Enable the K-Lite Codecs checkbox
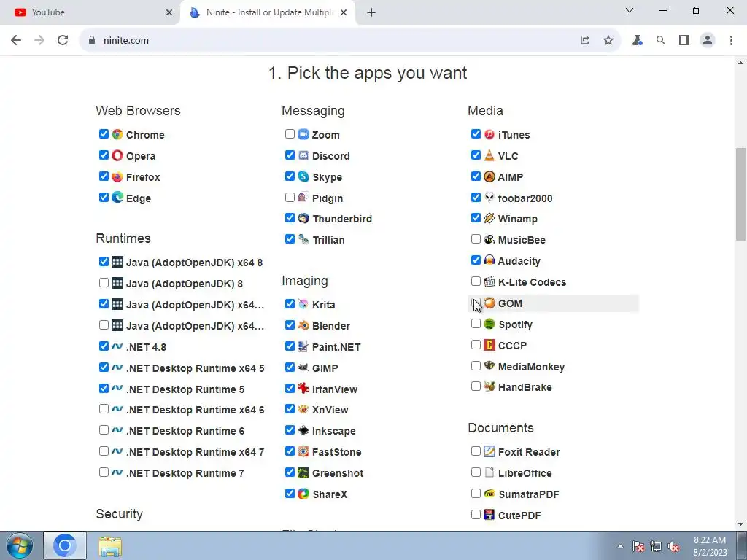 tap(476, 281)
